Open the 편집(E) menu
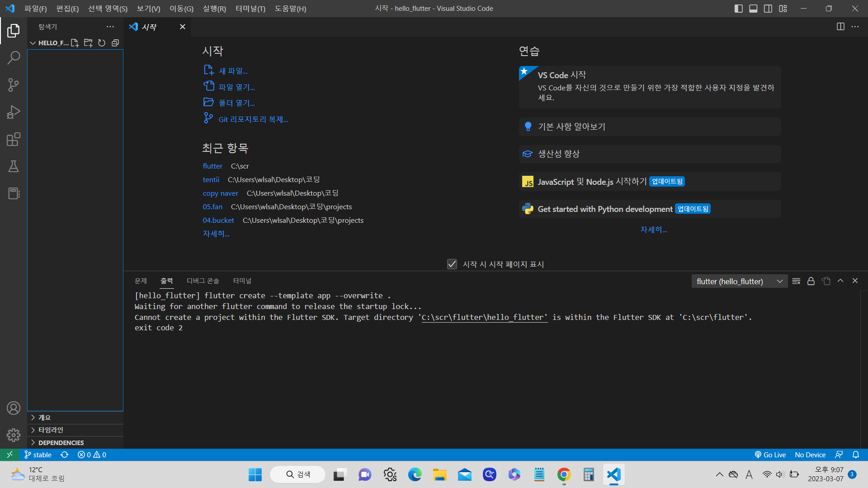This screenshot has height=488, width=868. click(68, 9)
